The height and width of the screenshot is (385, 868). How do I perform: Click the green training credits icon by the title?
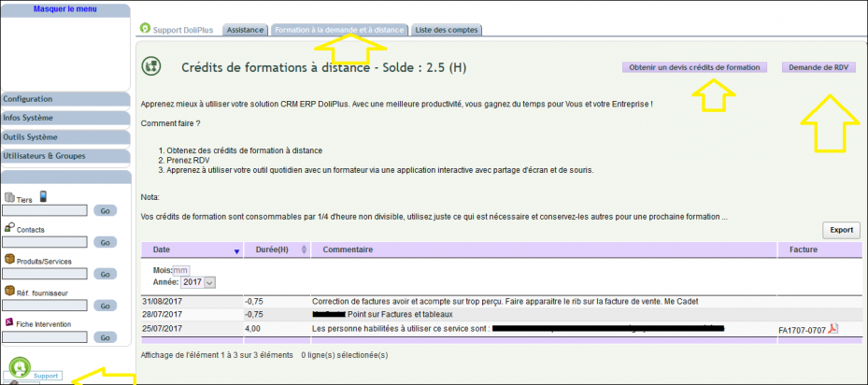click(150, 66)
